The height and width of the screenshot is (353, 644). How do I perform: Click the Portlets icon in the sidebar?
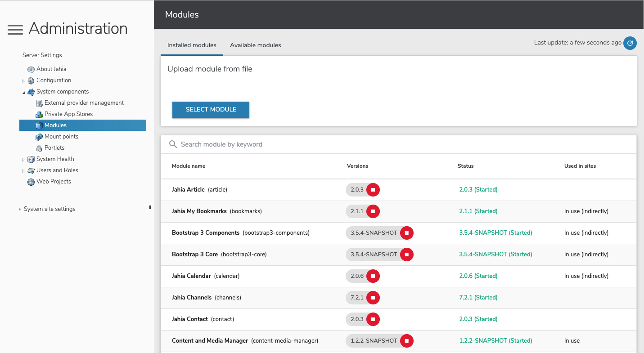(39, 147)
